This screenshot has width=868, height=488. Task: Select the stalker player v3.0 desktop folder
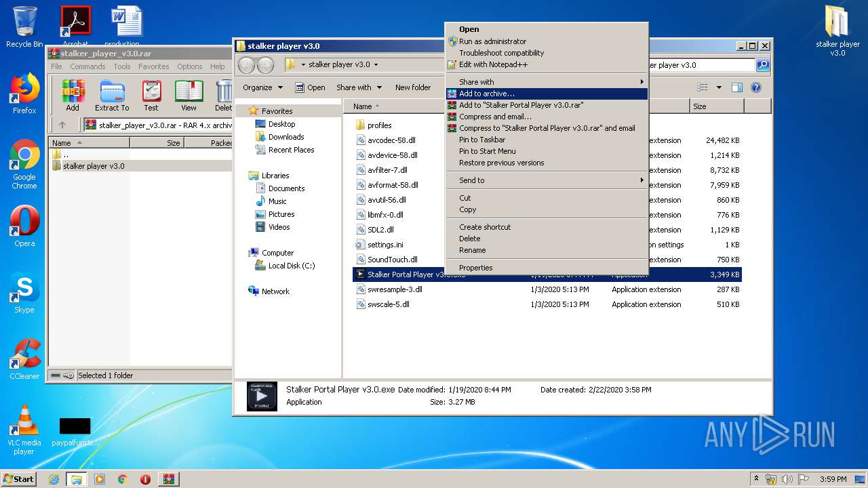point(837,30)
